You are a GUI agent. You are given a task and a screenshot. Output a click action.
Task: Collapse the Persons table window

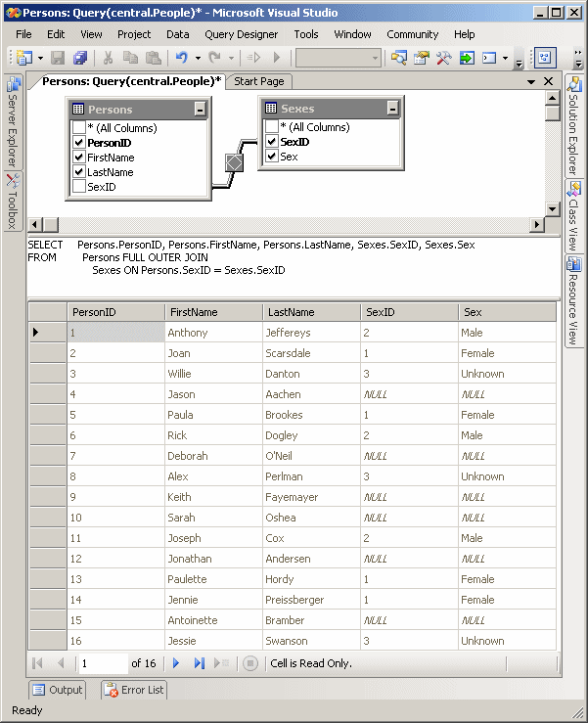200,110
